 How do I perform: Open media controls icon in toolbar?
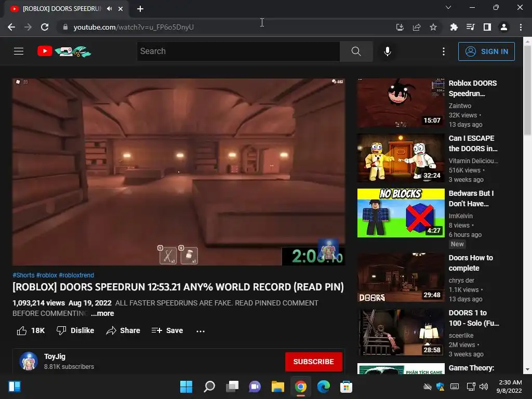point(470,27)
